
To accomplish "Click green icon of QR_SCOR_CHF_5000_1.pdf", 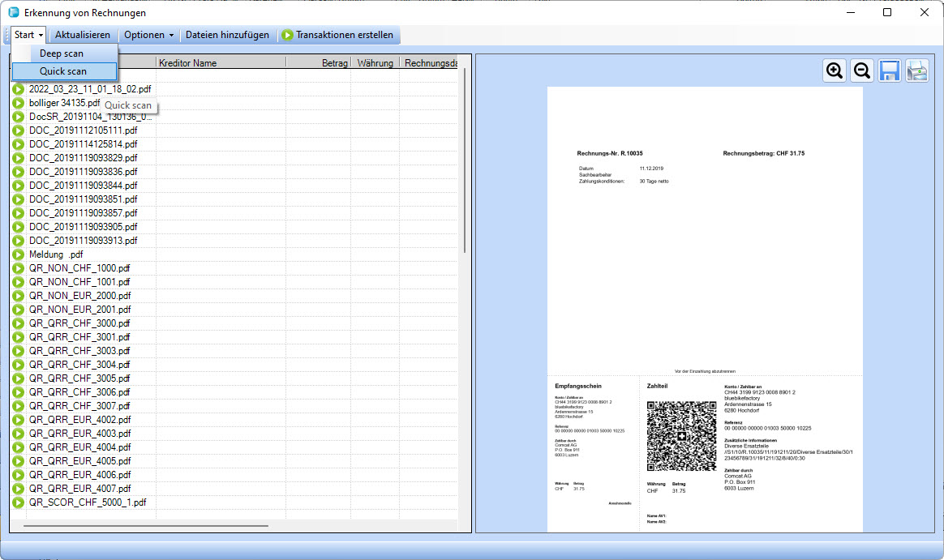I will click(19, 502).
